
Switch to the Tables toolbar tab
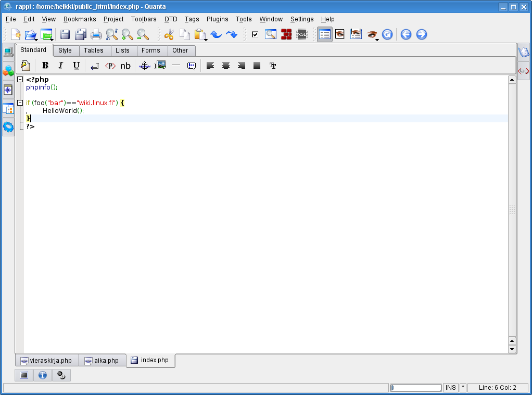94,50
